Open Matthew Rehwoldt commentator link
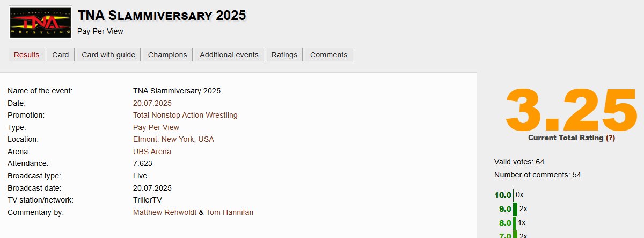644x238 pixels. pos(165,212)
